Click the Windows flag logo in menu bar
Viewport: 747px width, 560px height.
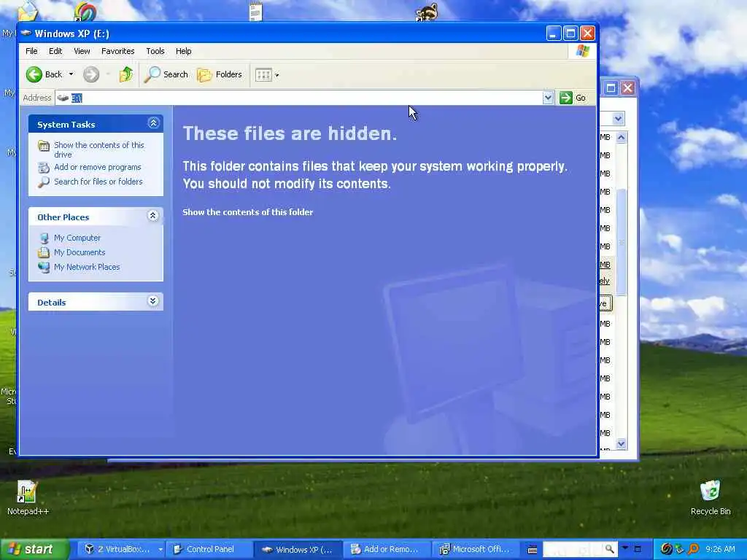pos(582,51)
